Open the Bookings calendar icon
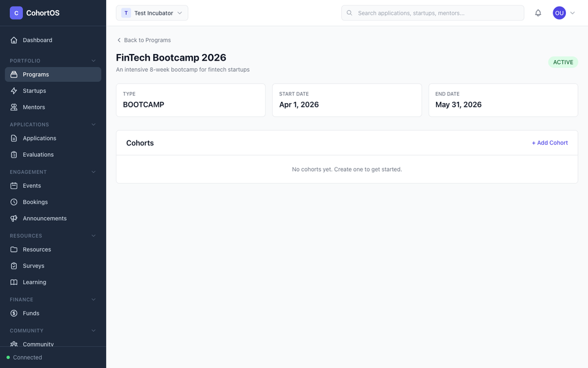This screenshot has width=588, height=368. [13, 201]
